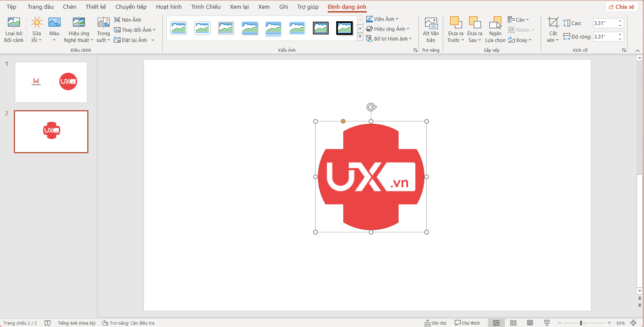Click Ghi chú in the status bar
644x327 pixels.
[435, 323]
